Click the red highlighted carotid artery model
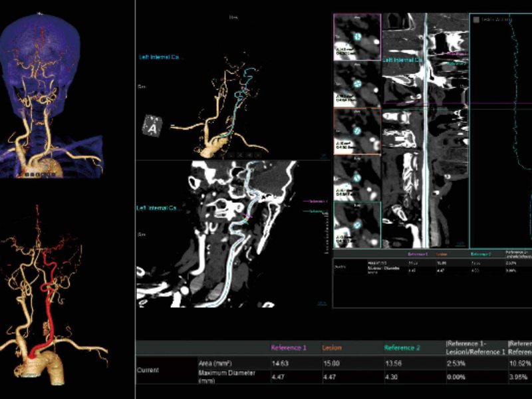This screenshot has width=532, height=399. 45,299
